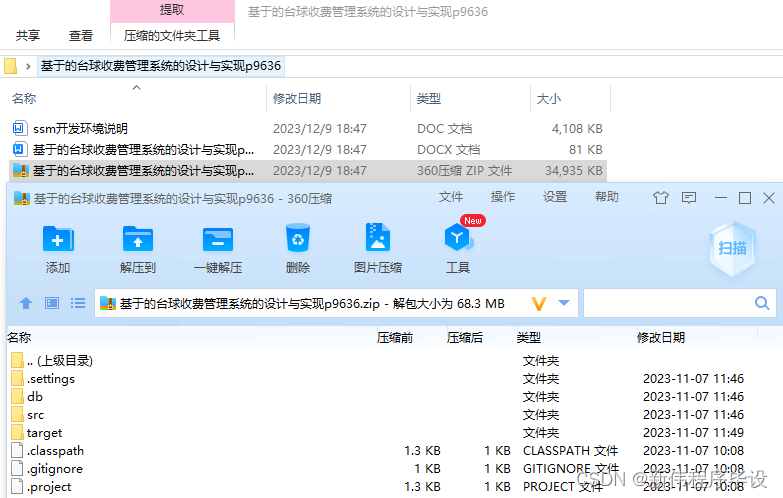Click the .gitignore file icon
The height and width of the screenshot is (498, 783).
17,468
